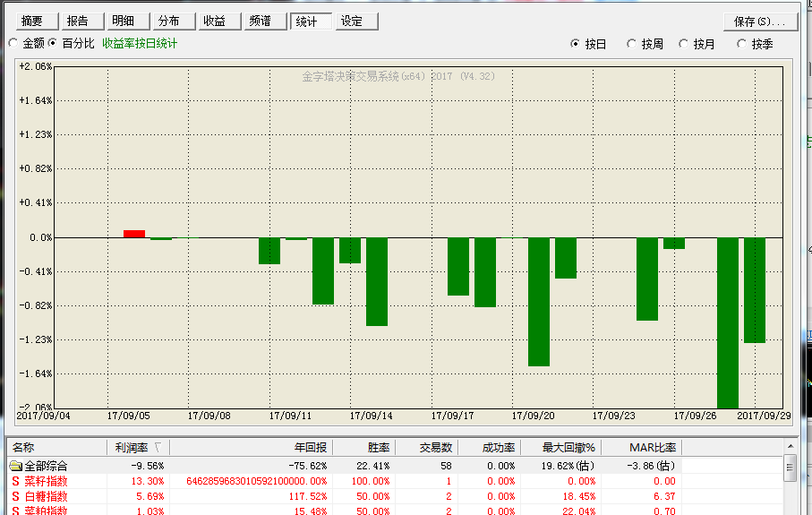The width and height of the screenshot is (812, 515).
Task: Click the table scrollbar up arrow
Action: tap(790, 463)
